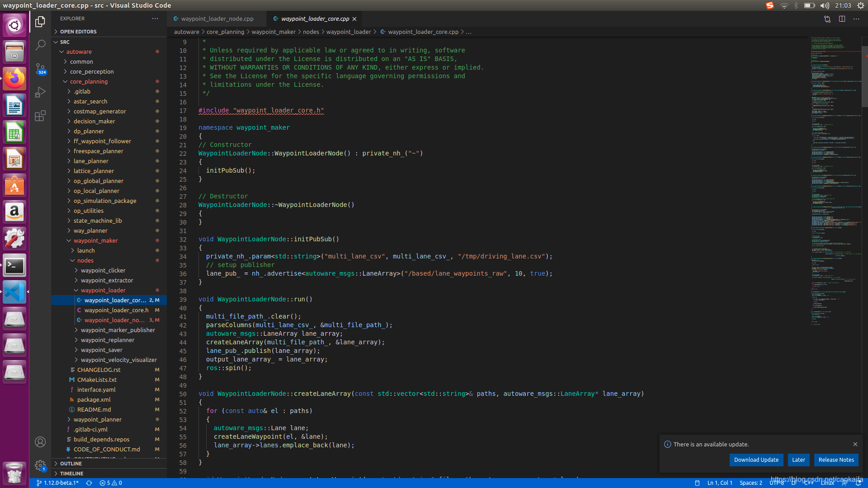Image resolution: width=868 pixels, height=488 pixels.
Task: Click the Split Editor Right icon
Action: (842, 19)
